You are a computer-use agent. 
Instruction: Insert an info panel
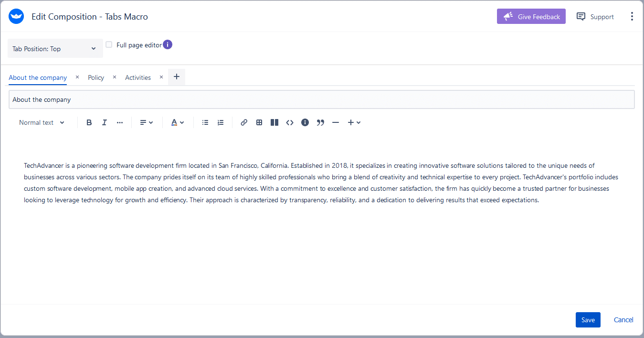coord(305,122)
